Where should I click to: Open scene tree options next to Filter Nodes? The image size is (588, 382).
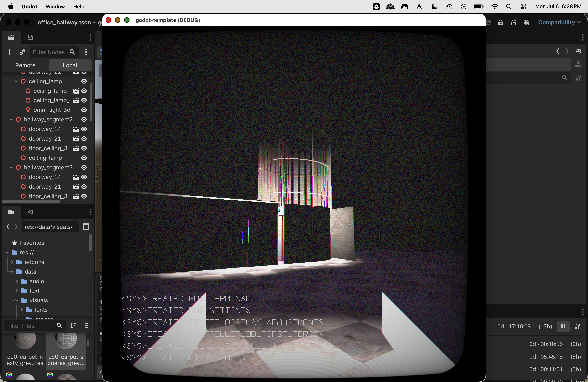86,52
